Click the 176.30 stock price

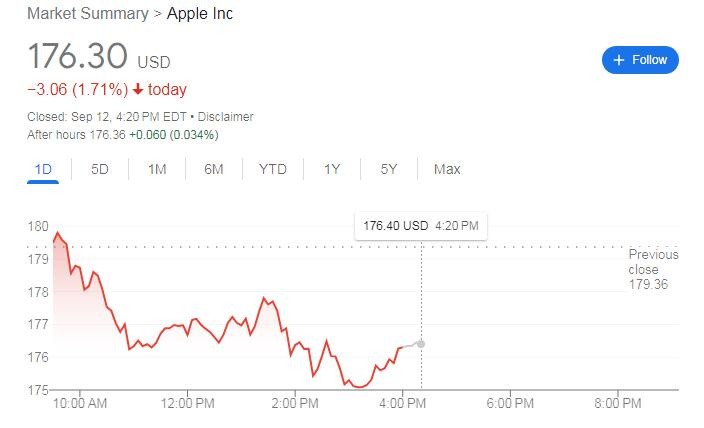[76, 56]
